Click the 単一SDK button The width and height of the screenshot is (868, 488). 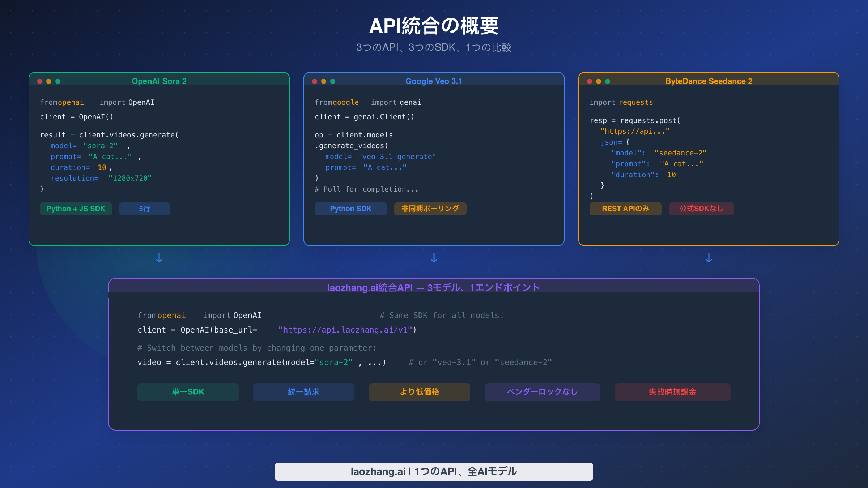point(188,392)
